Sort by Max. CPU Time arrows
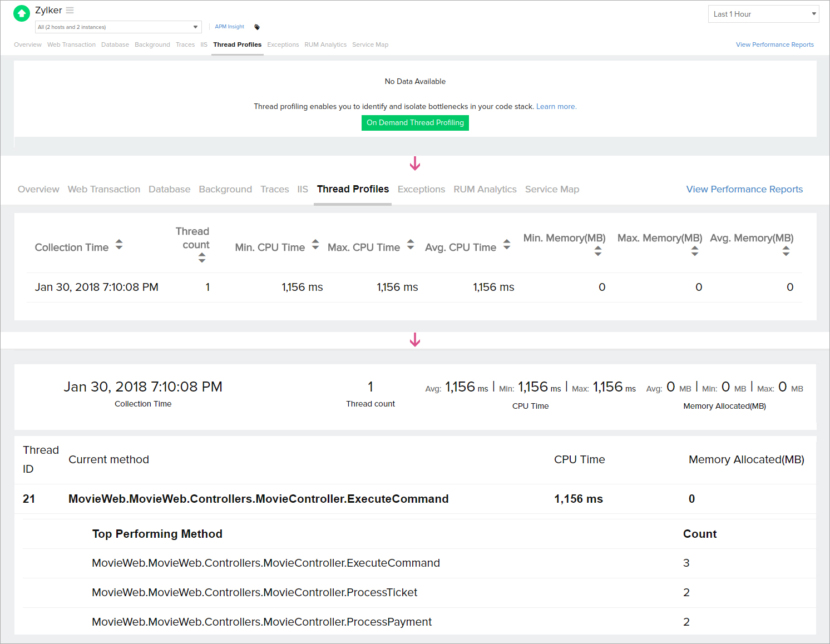830x644 pixels. [411, 245]
